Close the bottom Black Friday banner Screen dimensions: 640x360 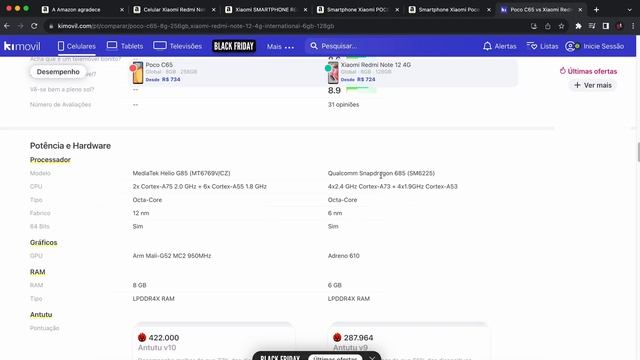pyautogui.click(x=372, y=358)
